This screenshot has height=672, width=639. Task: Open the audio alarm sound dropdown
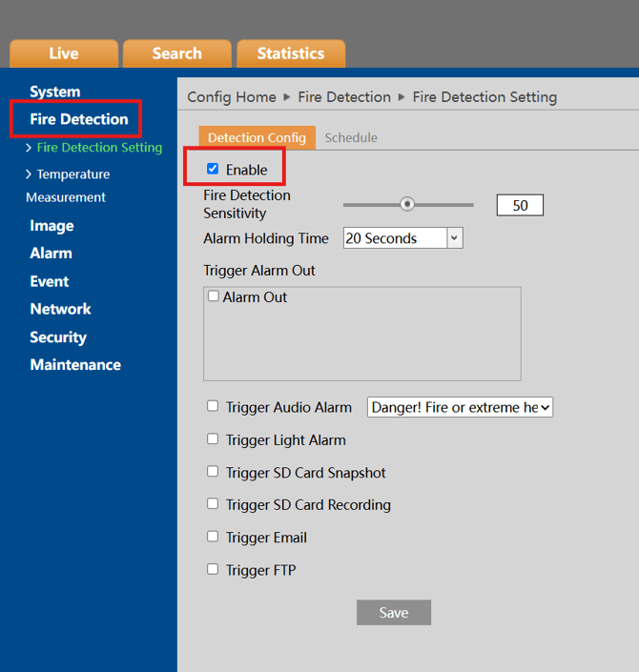460,407
